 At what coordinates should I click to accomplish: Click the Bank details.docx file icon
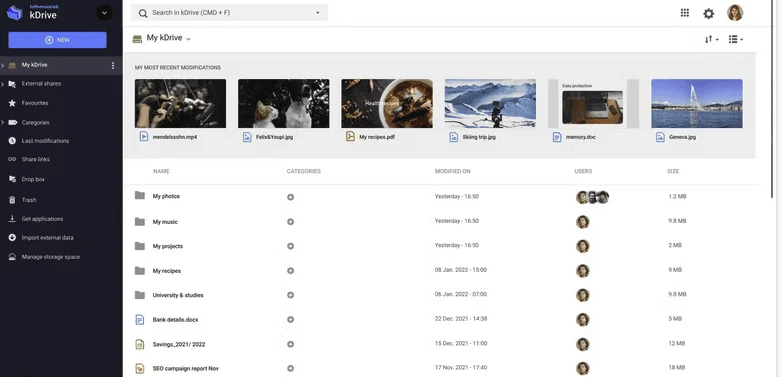click(x=140, y=320)
